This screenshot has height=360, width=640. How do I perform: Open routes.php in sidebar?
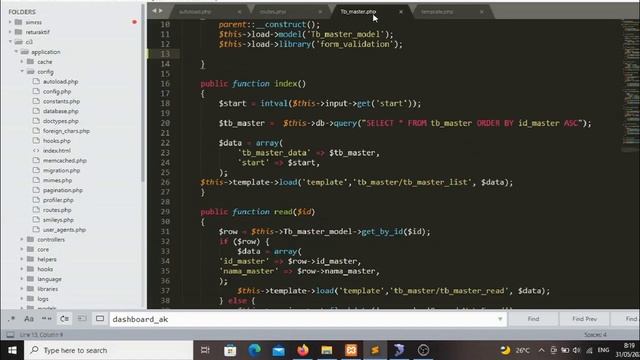[x=57, y=210]
